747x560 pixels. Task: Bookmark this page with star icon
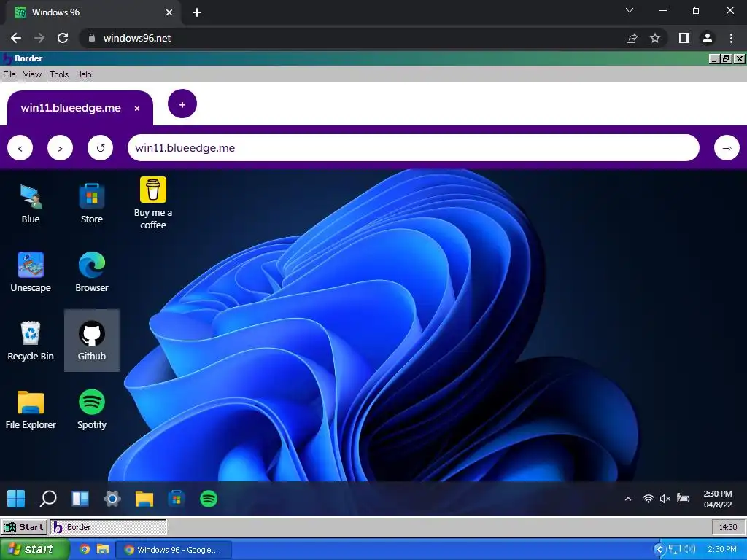point(655,38)
